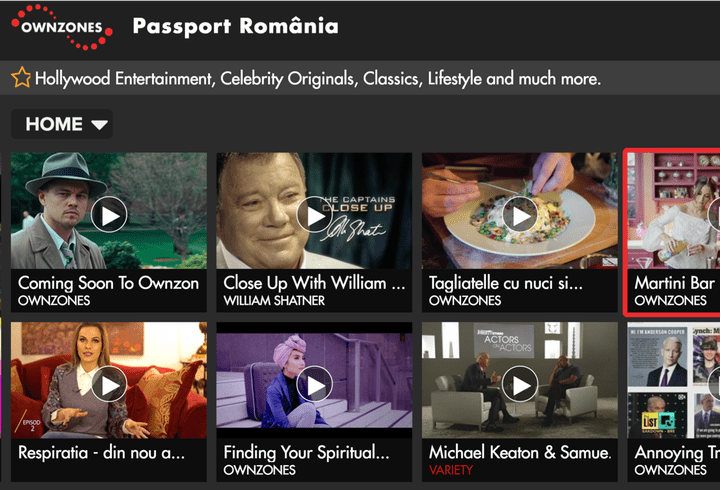Screen dimensions: 720x490
Task: Click the Hollywood Entertainment tagline banner
Action: [x=318, y=79]
